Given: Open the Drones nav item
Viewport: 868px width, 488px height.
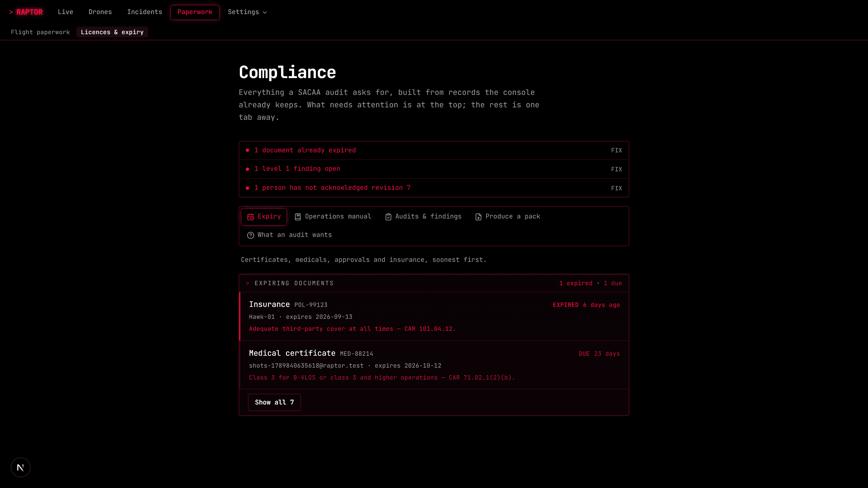Looking at the screenshot, I should point(100,12).
